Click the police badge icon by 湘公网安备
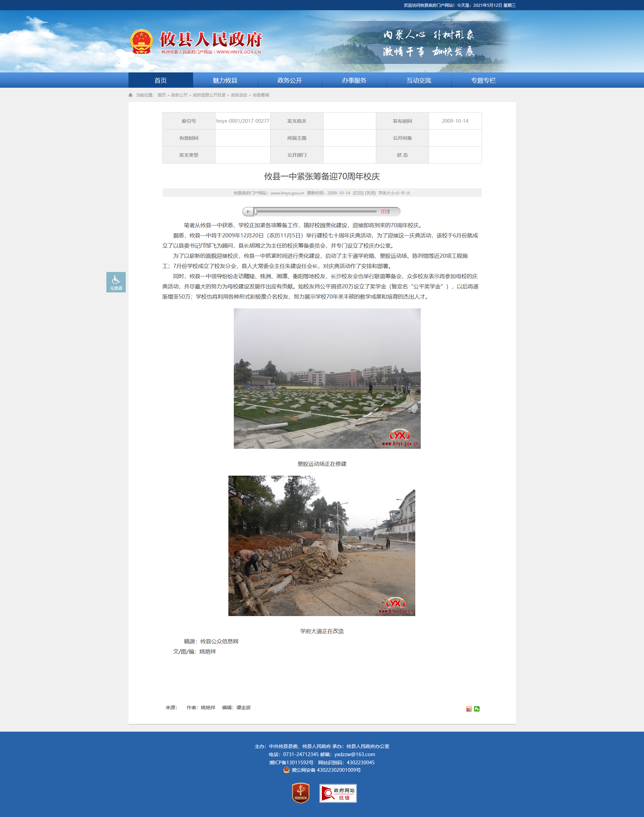The width and height of the screenshot is (644, 817). pyautogui.click(x=286, y=770)
